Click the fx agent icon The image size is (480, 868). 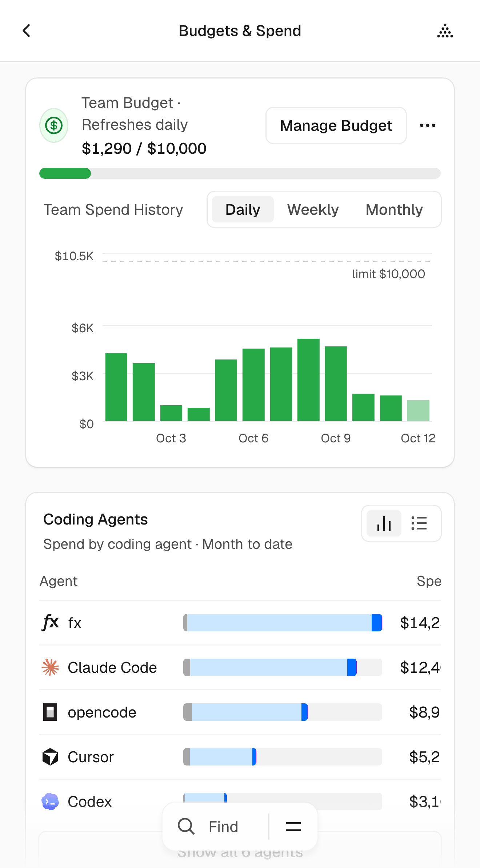tap(50, 622)
